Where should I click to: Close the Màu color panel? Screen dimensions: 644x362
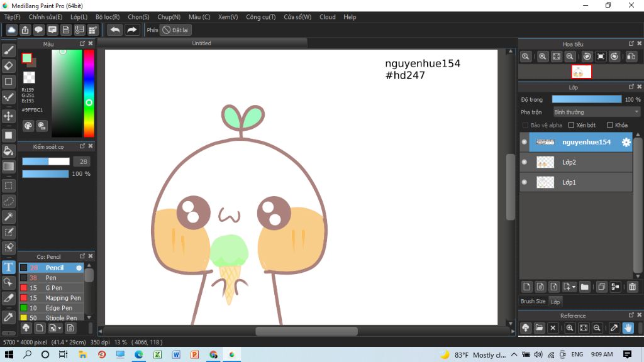pos(91,43)
